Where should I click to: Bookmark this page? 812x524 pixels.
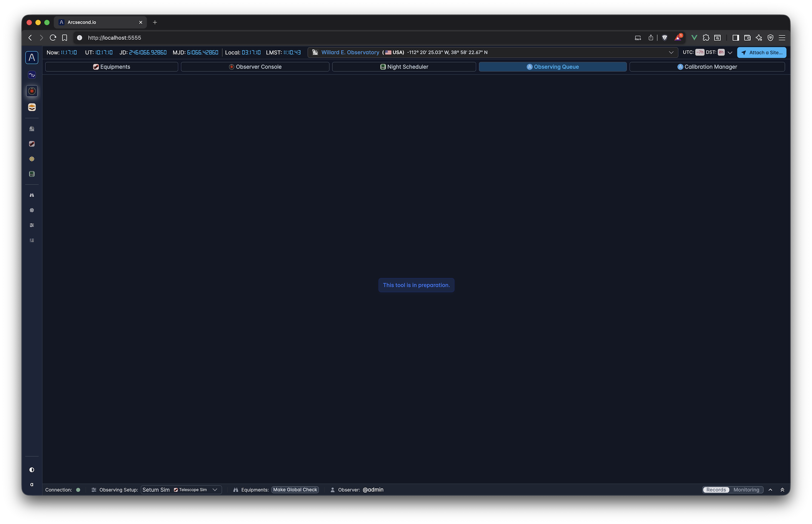pos(65,38)
